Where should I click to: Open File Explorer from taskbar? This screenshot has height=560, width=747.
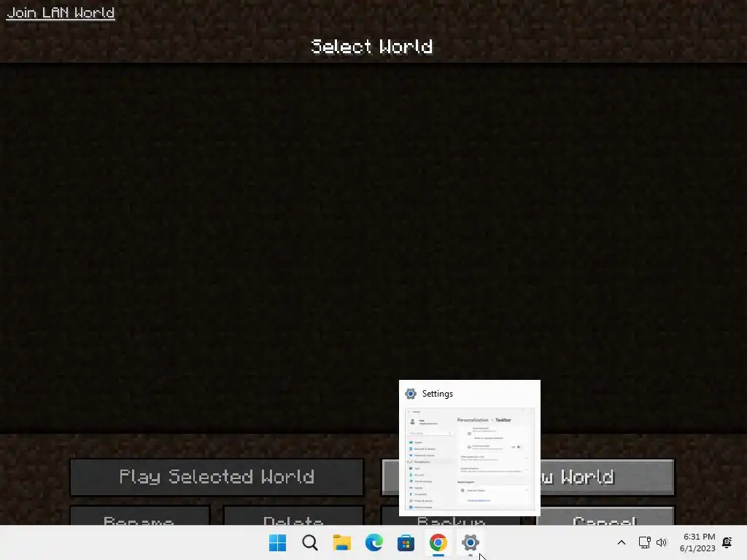coord(341,542)
